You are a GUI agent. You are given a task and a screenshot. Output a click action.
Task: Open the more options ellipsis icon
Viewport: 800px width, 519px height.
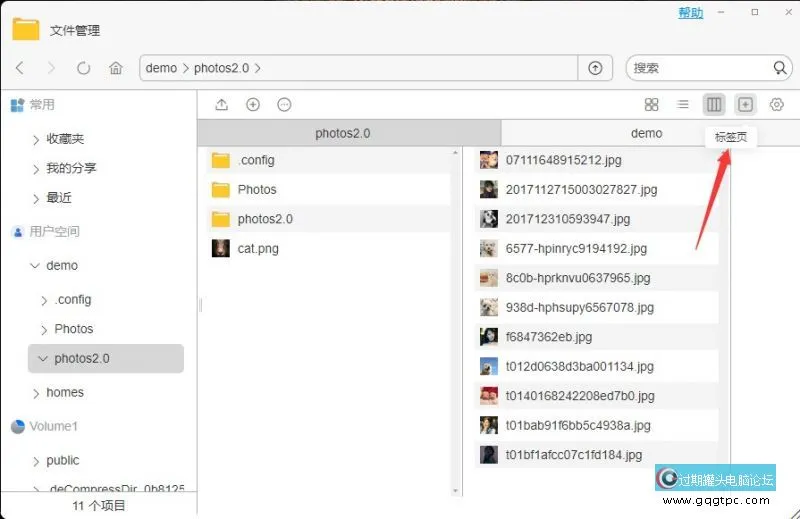(284, 104)
